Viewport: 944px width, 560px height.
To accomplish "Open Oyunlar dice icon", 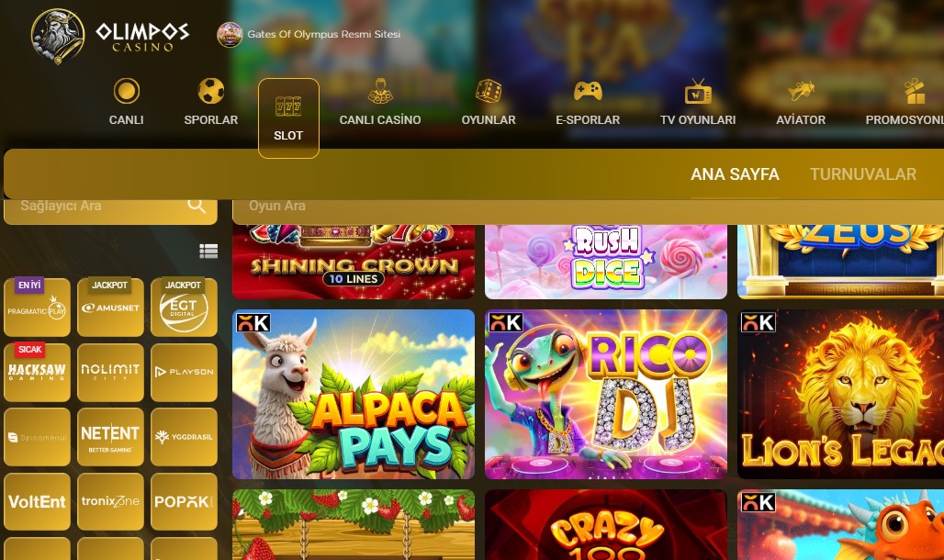I will [489, 91].
